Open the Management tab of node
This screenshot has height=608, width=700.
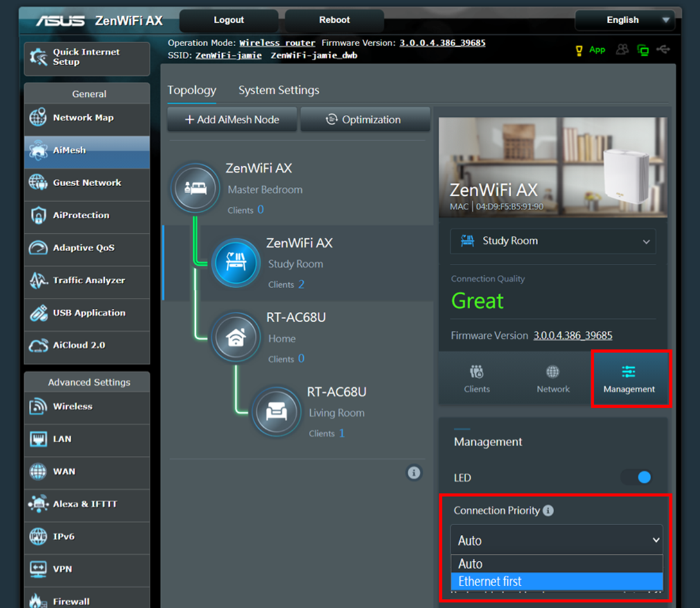[629, 379]
